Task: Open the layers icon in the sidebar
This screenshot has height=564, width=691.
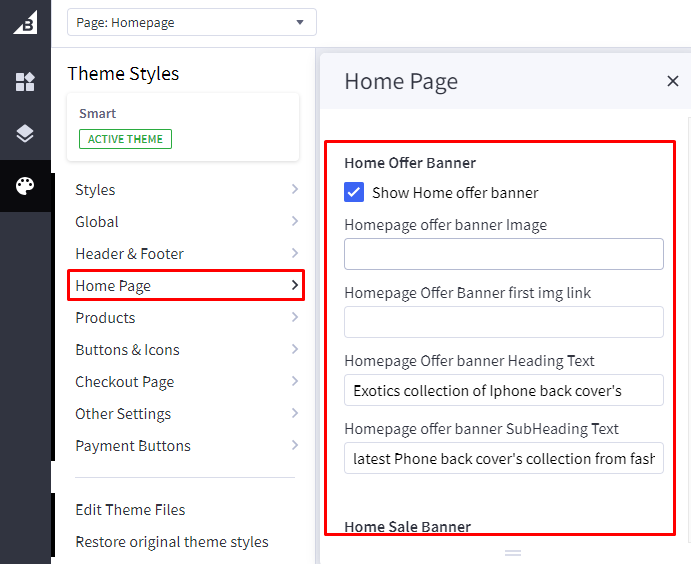Action: pos(25,134)
